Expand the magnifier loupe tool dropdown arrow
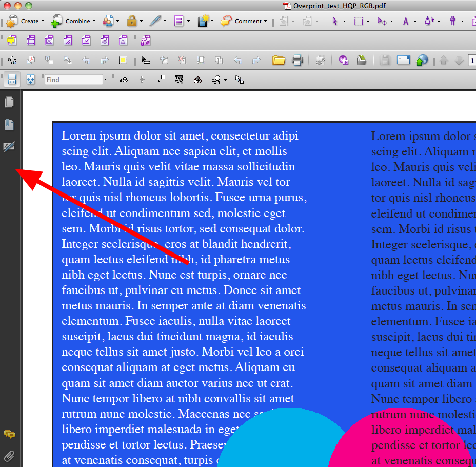The height and width of the screenshot is (467, 476). pos(225,80)
